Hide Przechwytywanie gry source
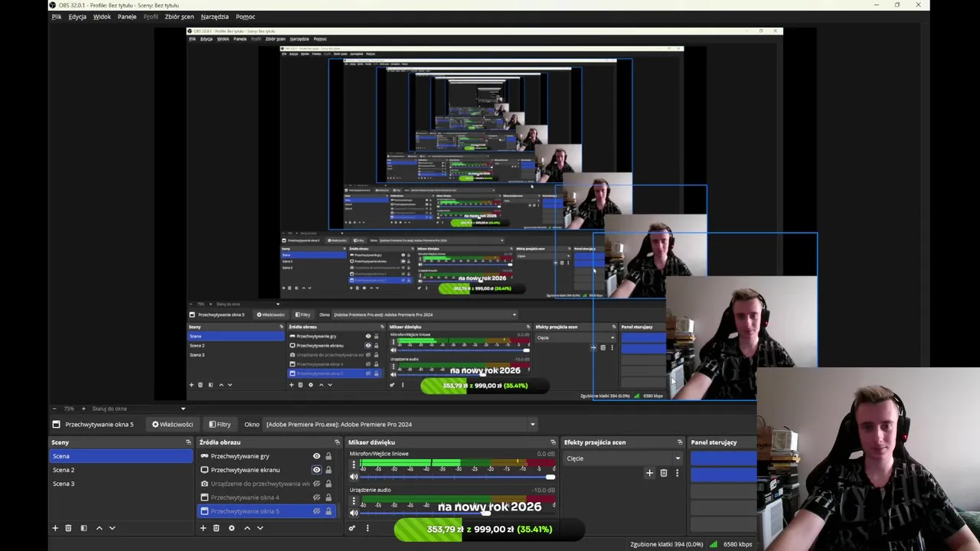 [x=316, y=456]
